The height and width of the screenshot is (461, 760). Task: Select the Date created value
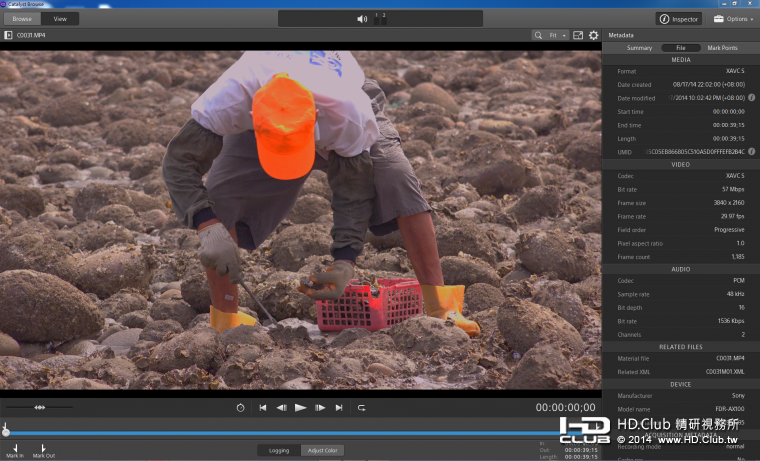(709, 84)
